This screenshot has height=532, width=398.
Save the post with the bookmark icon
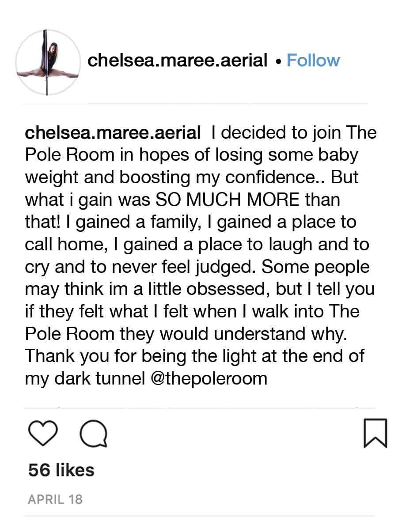(x=375, y=433)
